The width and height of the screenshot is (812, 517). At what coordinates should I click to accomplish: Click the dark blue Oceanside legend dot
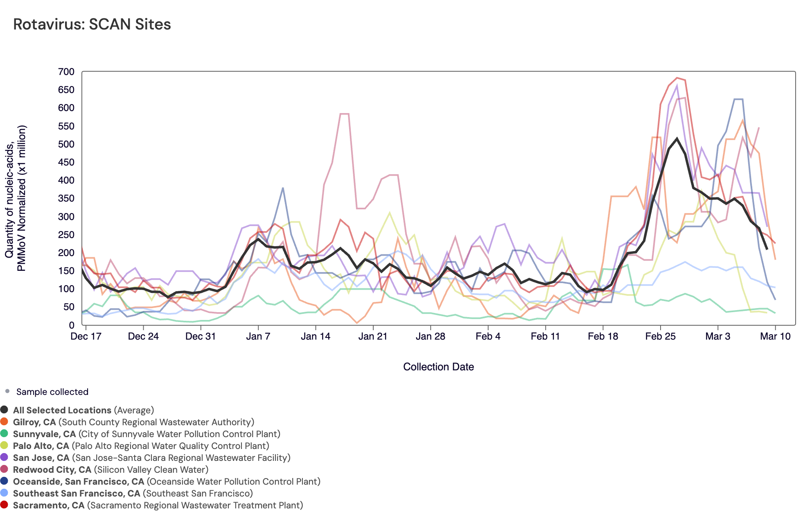pyautogui.click(x=5, y=481)
